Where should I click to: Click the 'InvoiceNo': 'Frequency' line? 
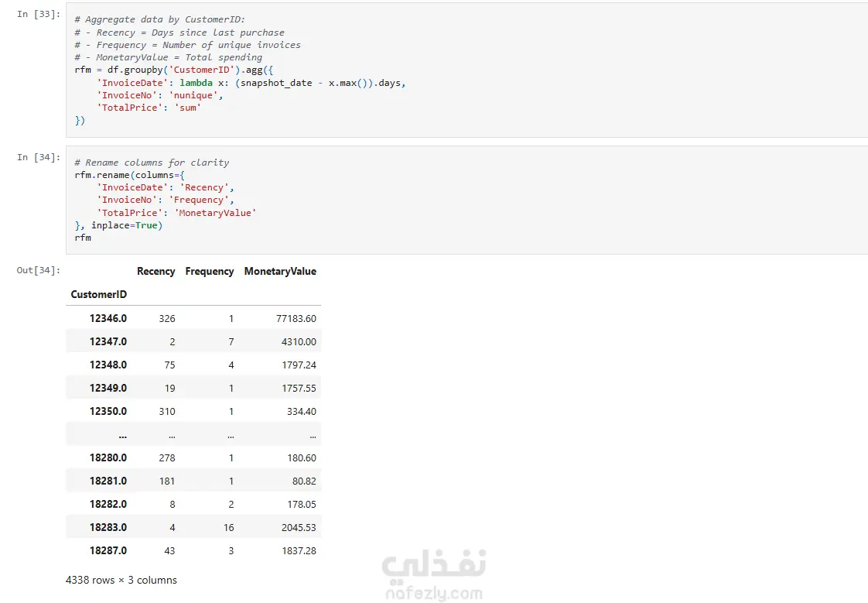click(166, 200)
